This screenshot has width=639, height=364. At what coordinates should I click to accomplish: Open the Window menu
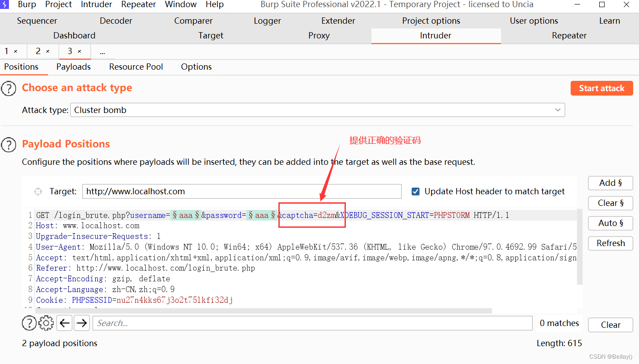point(181,4)
